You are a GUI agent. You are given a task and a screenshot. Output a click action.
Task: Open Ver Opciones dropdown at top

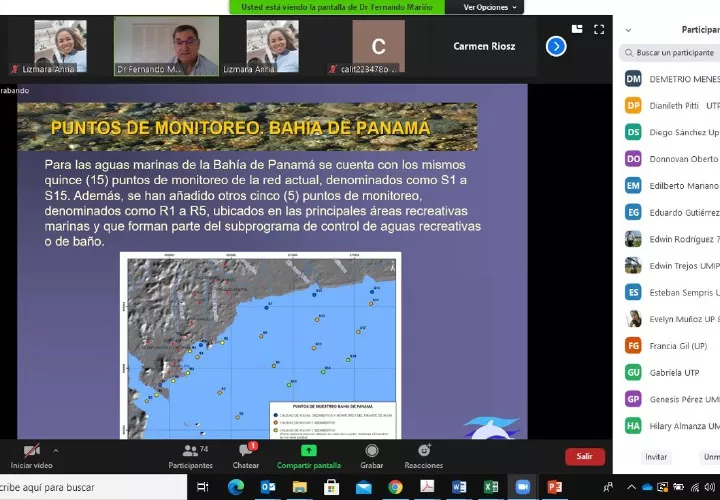[x=491, y=7]
